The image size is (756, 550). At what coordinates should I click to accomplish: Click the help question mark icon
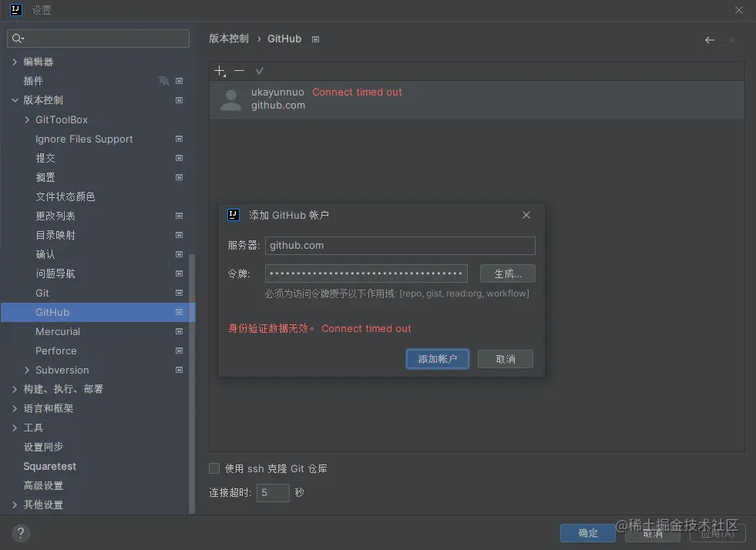coord(21,533)
